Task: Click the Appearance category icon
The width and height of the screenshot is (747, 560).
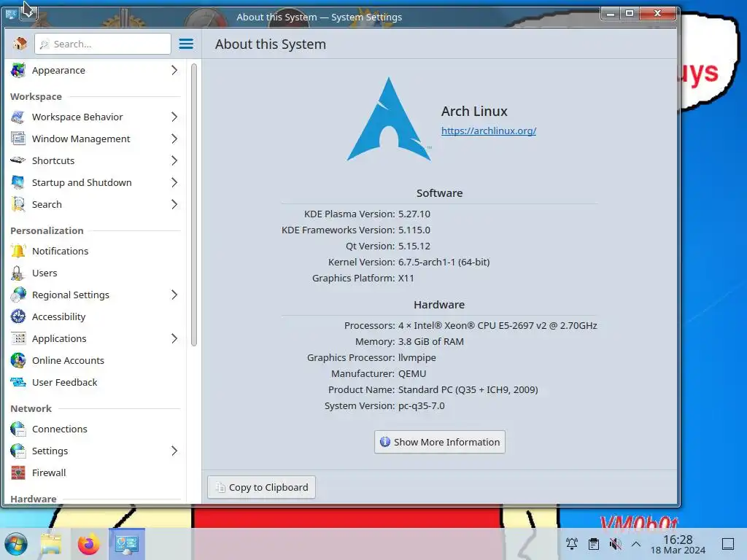Action: pyautogui.click(x=18, y=71)
